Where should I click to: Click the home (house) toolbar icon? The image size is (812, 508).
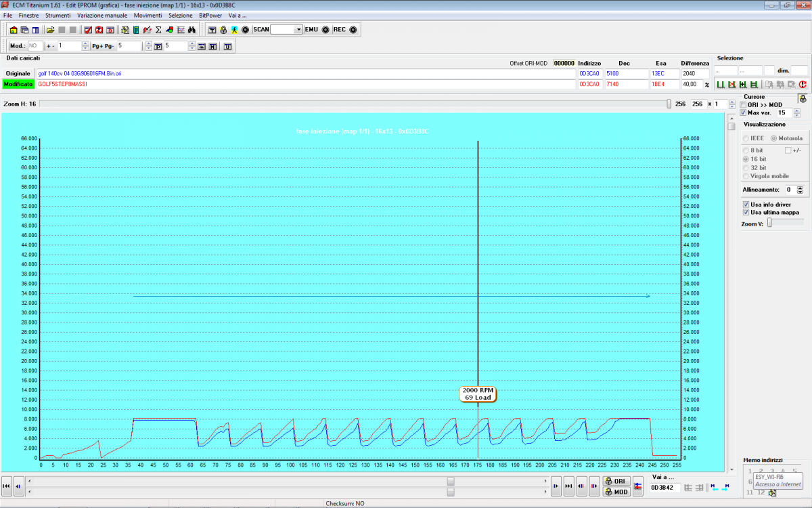13,30
